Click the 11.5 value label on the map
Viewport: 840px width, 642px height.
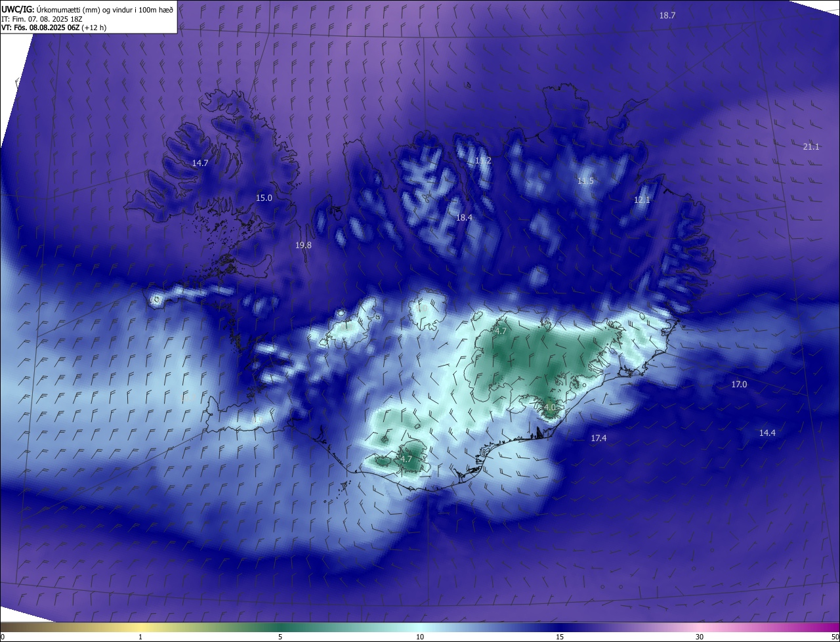[585, 181]
